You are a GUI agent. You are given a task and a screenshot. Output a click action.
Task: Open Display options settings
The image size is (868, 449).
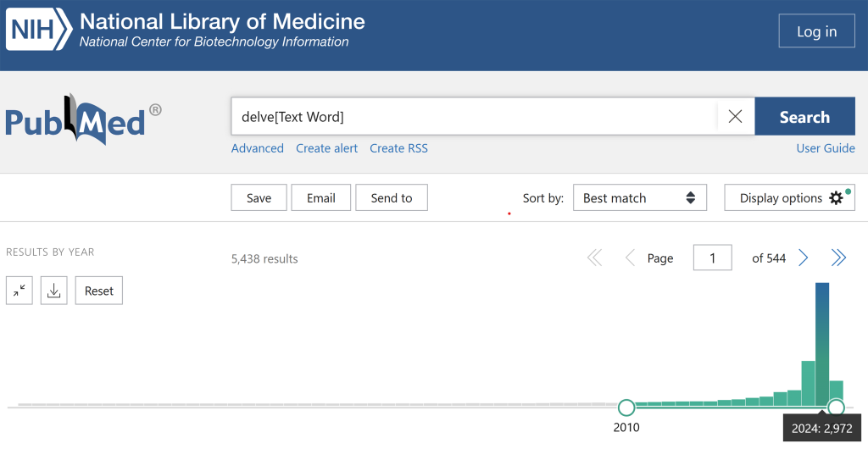[x=789, y=198]
